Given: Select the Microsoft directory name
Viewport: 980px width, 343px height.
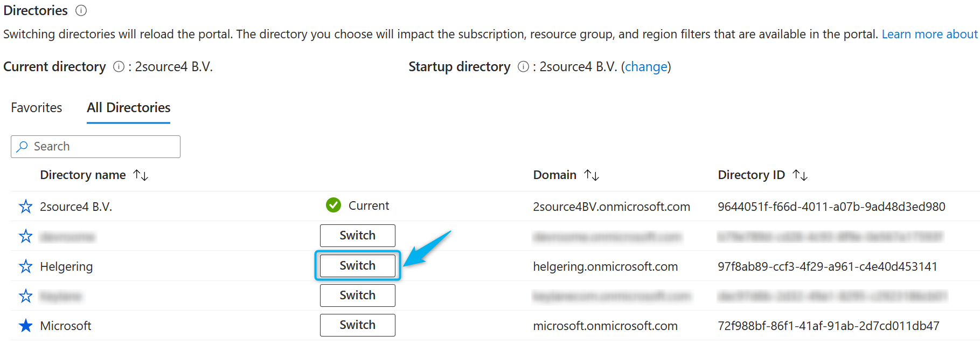Looking at the screenshot, I should pos(66,326).
